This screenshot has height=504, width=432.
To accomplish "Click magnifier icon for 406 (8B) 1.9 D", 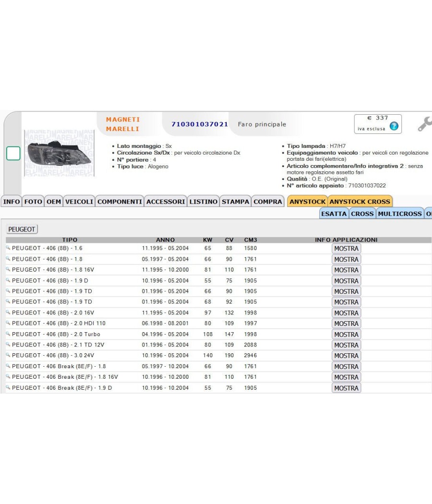I will click(8, 280).
